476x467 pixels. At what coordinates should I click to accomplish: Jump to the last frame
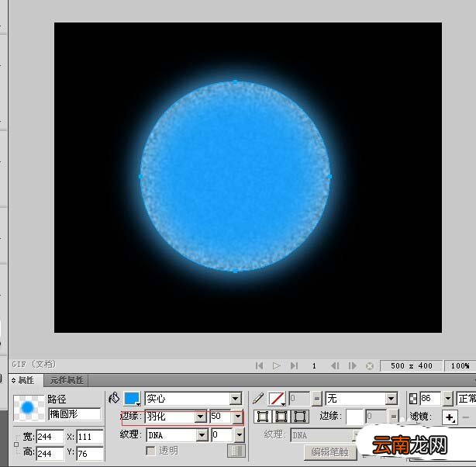coord(294,365)
